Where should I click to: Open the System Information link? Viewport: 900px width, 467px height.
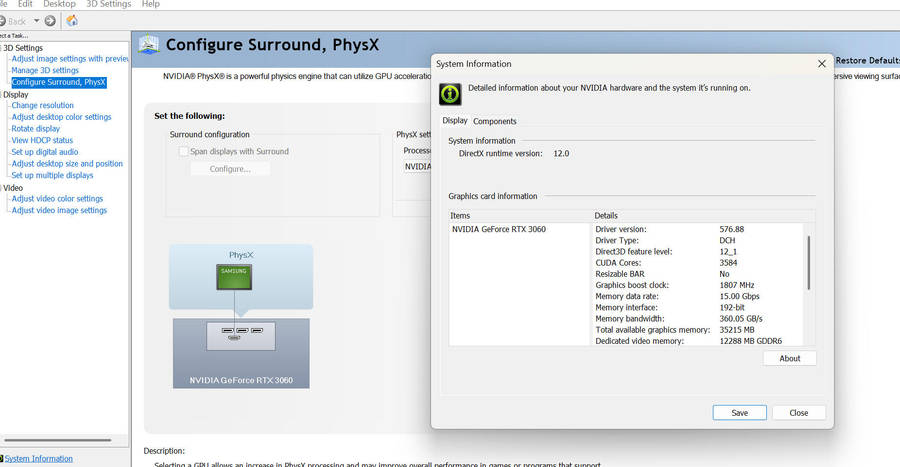pyautogui.click(x=39, y=459)
